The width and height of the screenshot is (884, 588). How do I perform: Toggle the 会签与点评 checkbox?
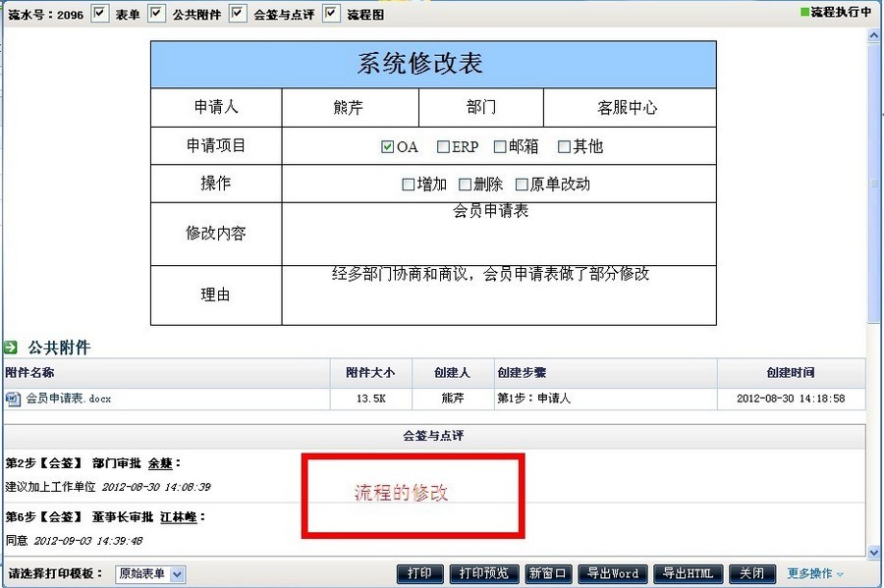(x=238, y=14)
